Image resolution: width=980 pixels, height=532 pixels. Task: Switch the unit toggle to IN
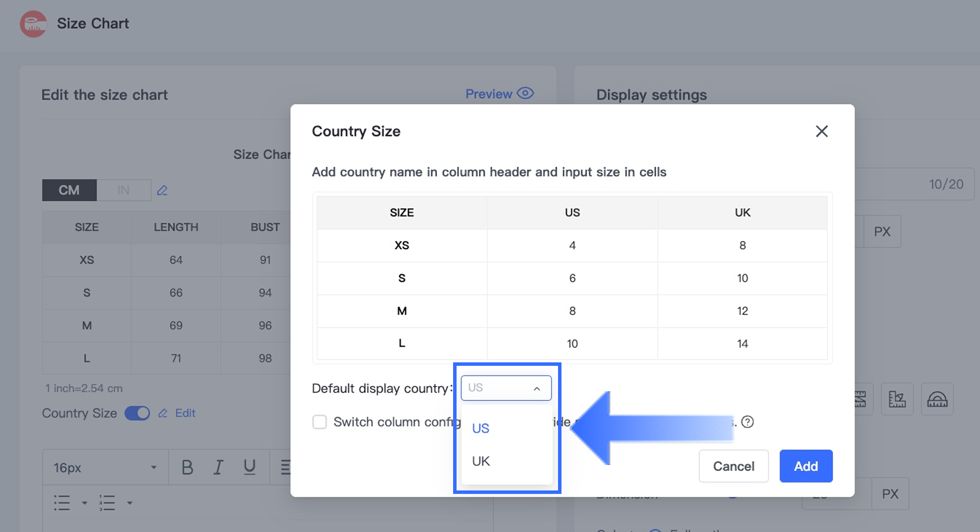pos(123,190)
